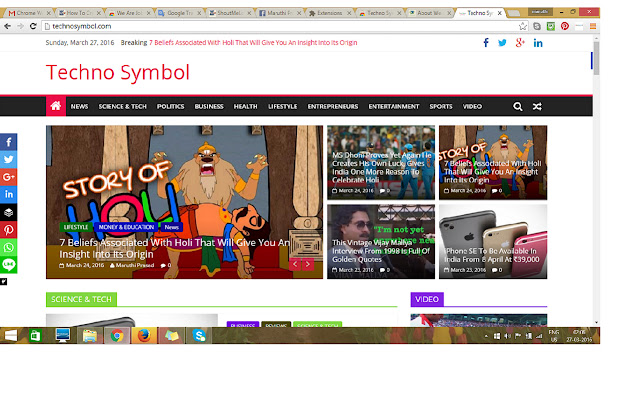
Task: Open File Explorer from the taskbar
Action: (89, 336)
